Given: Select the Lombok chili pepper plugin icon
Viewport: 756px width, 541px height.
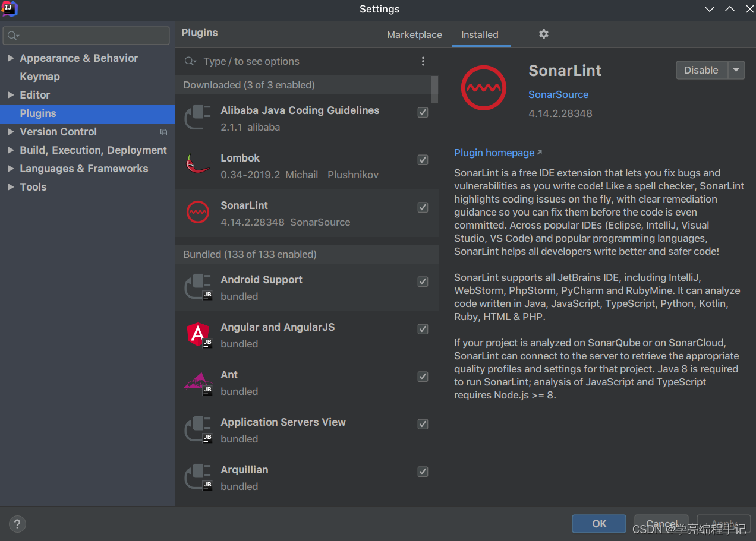Looking at the screenshot, I should pyautogui.click(x=197, y=165).
